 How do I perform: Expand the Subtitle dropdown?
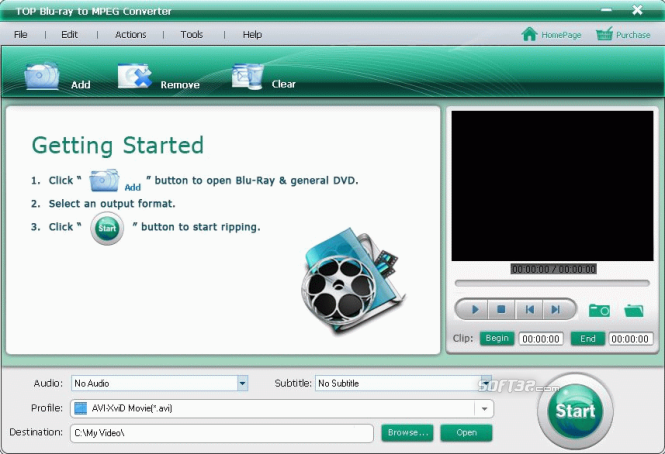(486, 383)
